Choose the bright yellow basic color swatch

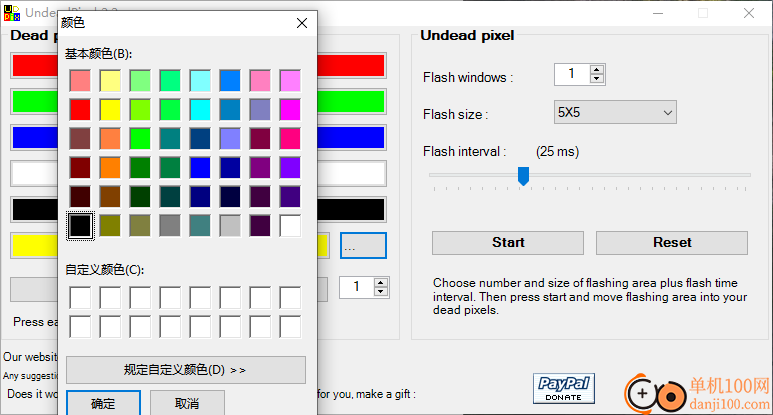pos(110,109)
